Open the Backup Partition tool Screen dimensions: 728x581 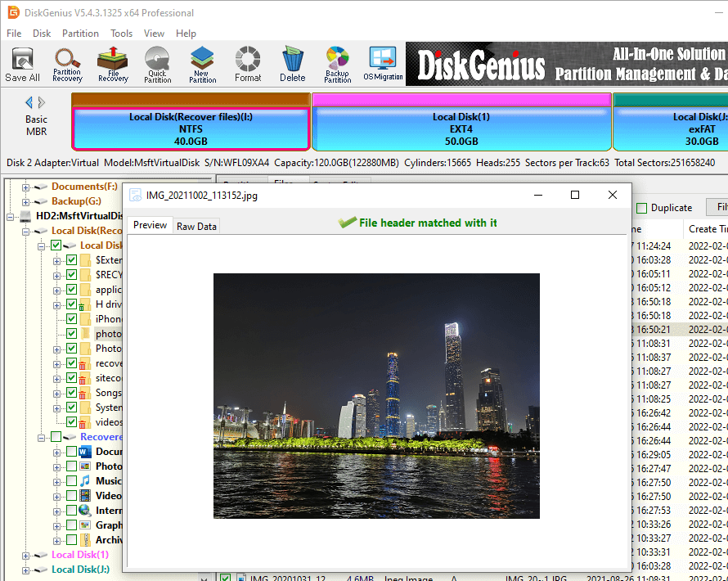pyautogui.click(x=337, y=64)
